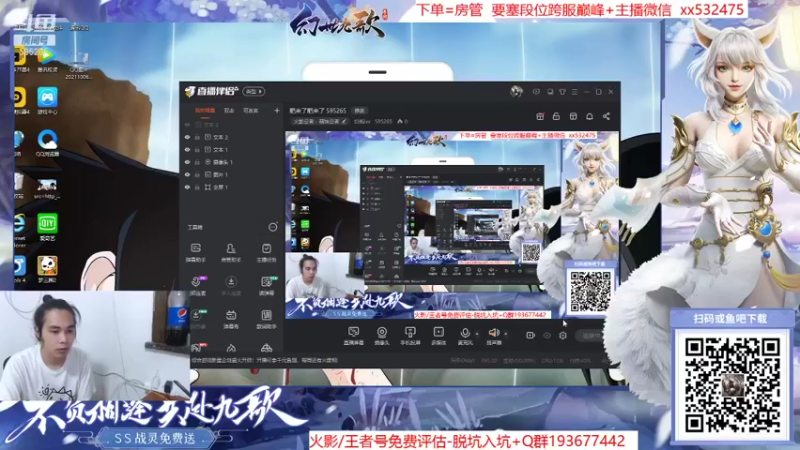The image size is (800, 450).
Task: Open the layout panel icon in header
Action: [573, 116]
